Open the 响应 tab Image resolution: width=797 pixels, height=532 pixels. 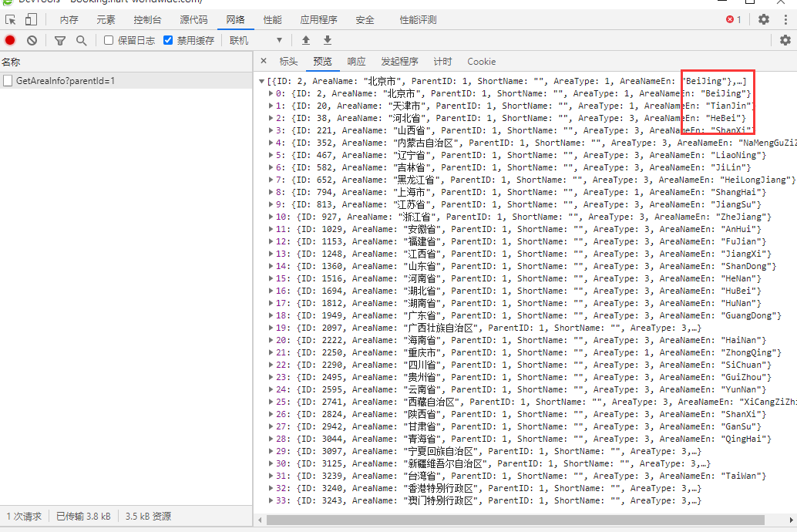356,62
